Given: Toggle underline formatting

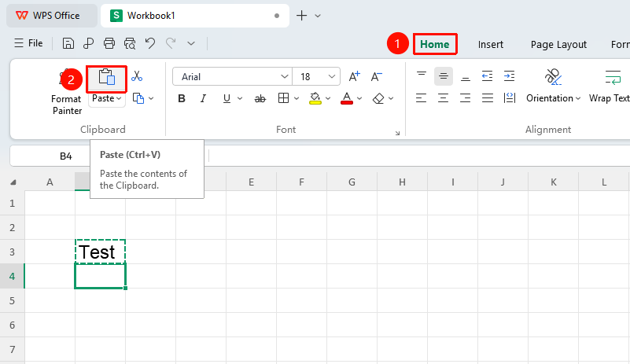Looking at the screenshot, I should (227, 98).
